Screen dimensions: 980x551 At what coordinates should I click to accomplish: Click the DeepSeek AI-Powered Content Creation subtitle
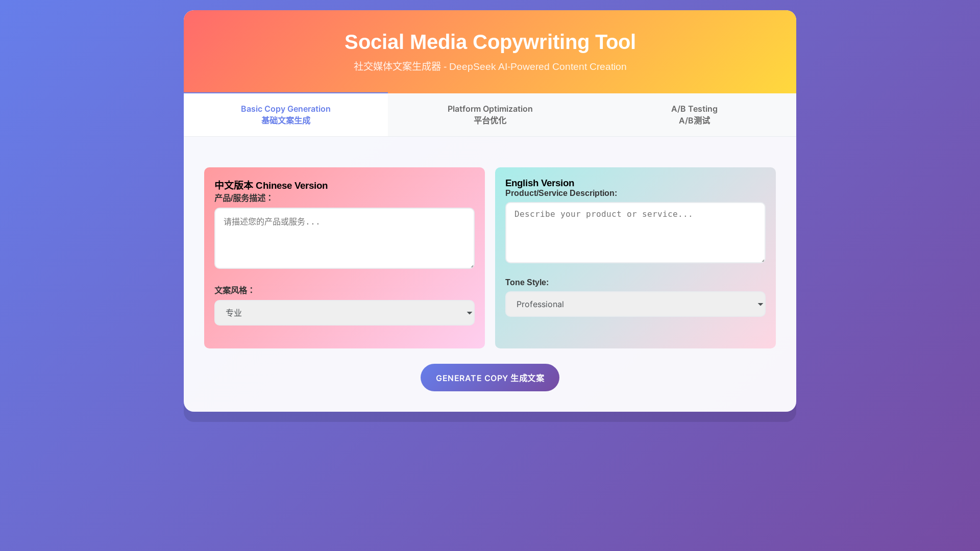click(x=490, y=67)
